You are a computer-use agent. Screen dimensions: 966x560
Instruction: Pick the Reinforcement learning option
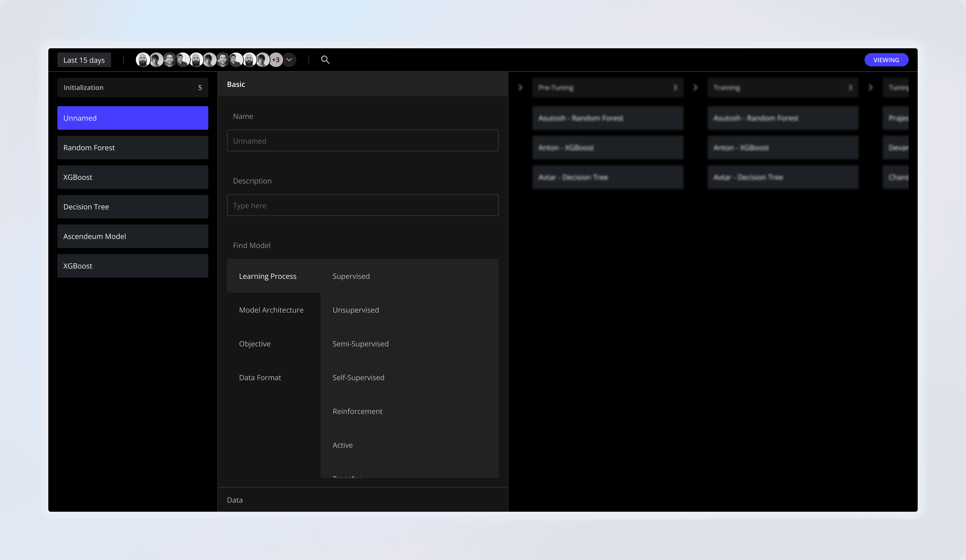(x=357, y=411)
